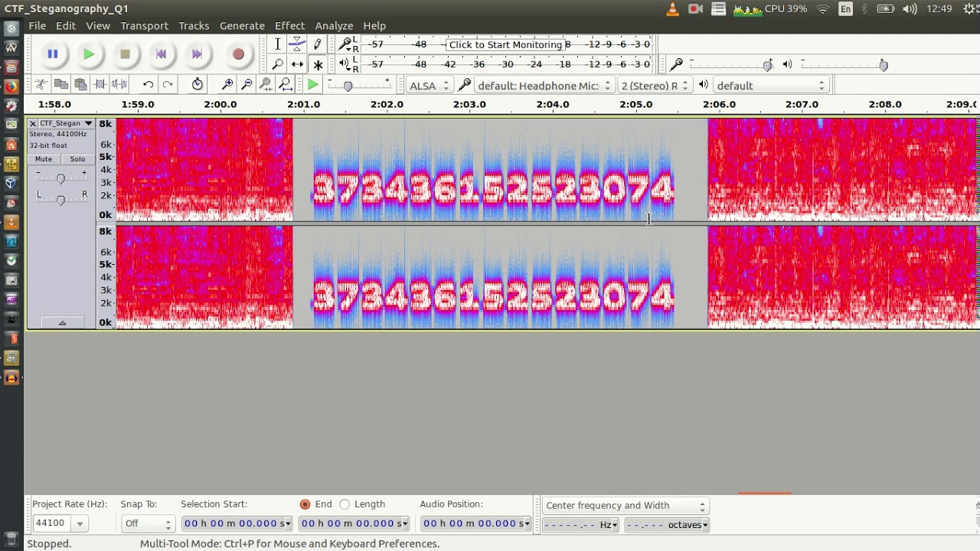Screen dimensions: 980x551
Task: Open the Tracks menu
Action: point(194,25)
